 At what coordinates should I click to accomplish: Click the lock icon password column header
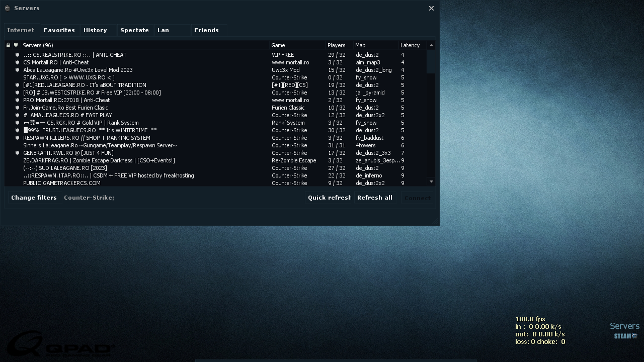8,45
